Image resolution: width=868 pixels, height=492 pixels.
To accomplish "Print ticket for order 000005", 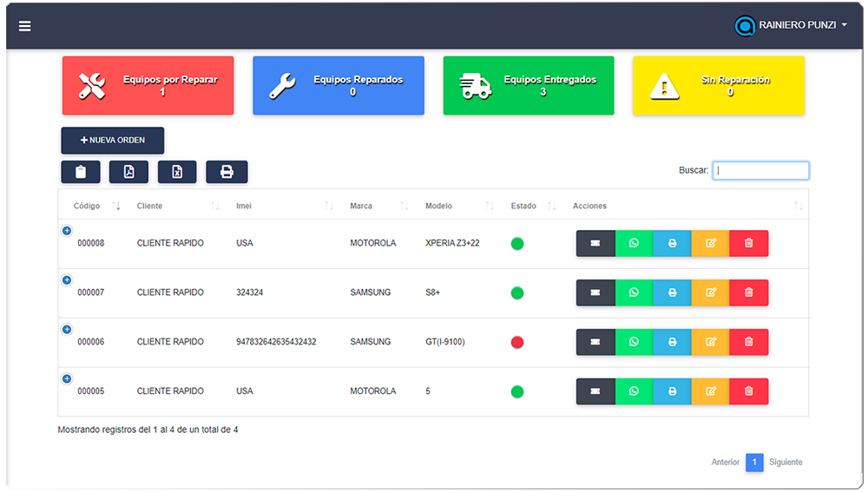I will coord(672,391).
